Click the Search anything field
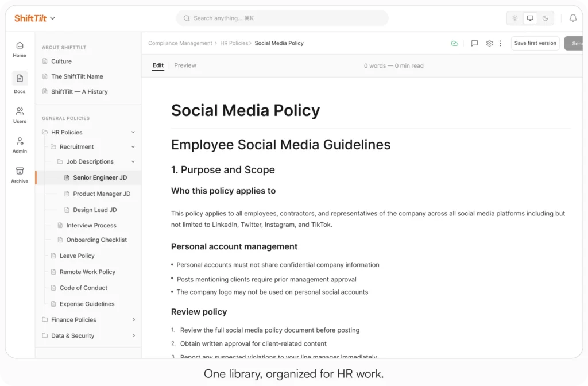 click(x=282, y=18)
